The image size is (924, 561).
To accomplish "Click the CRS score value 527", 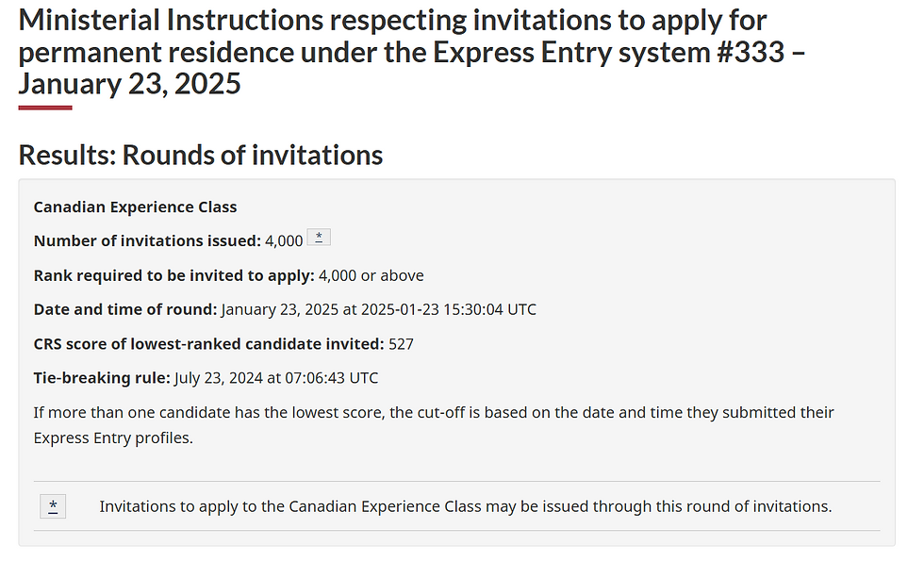I will [x=402, y=344].
